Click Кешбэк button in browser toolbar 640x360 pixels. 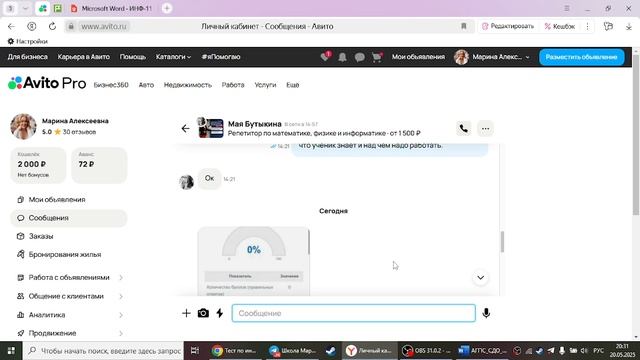[560, 26]
